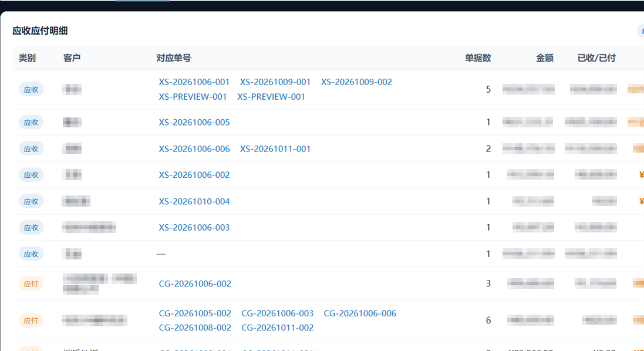This screenshot has width=644, height=351.
Task: Open order link XS-20261011-001
Action: tap(275, 149)
